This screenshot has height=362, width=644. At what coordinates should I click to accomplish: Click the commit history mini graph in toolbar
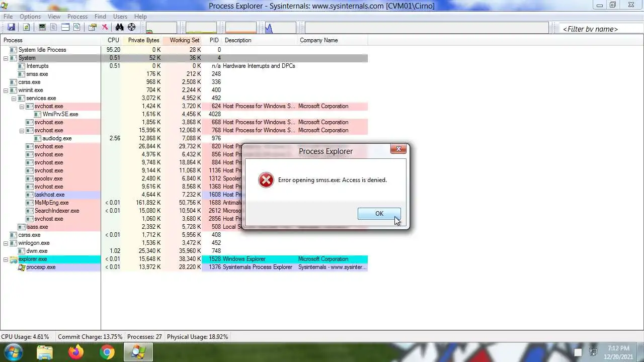[201, 28]
